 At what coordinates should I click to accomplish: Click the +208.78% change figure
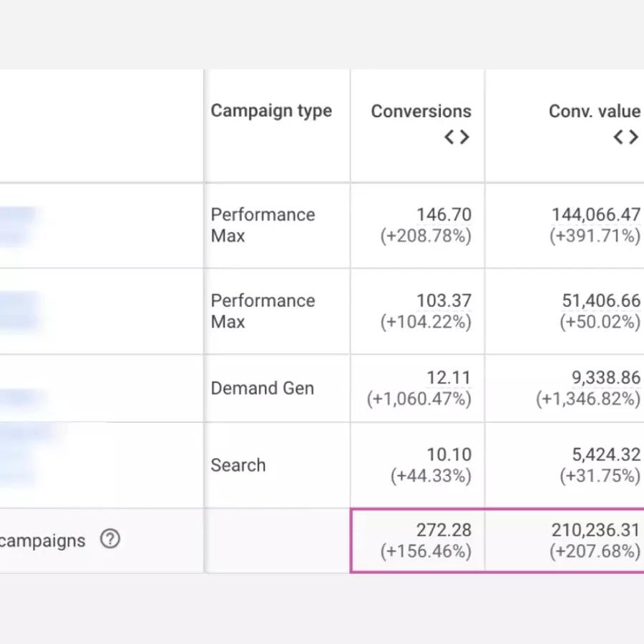tap(426, 236)
